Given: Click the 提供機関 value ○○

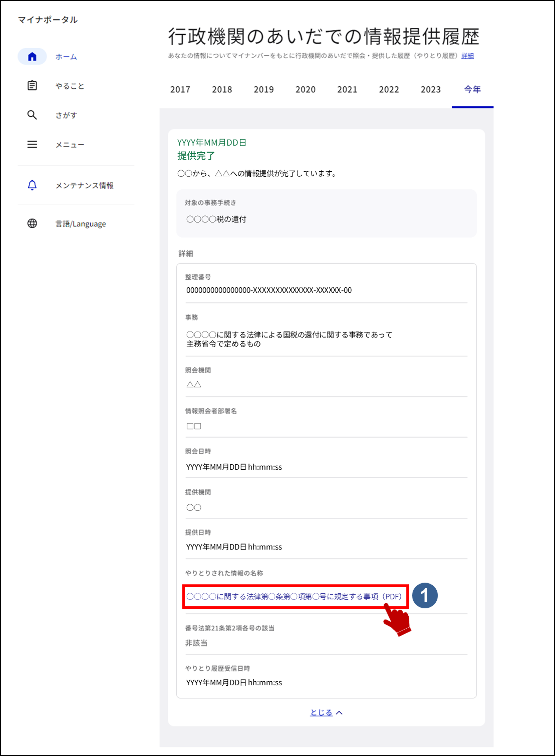Looking at the screenshot, I should [x=194, y=508].
